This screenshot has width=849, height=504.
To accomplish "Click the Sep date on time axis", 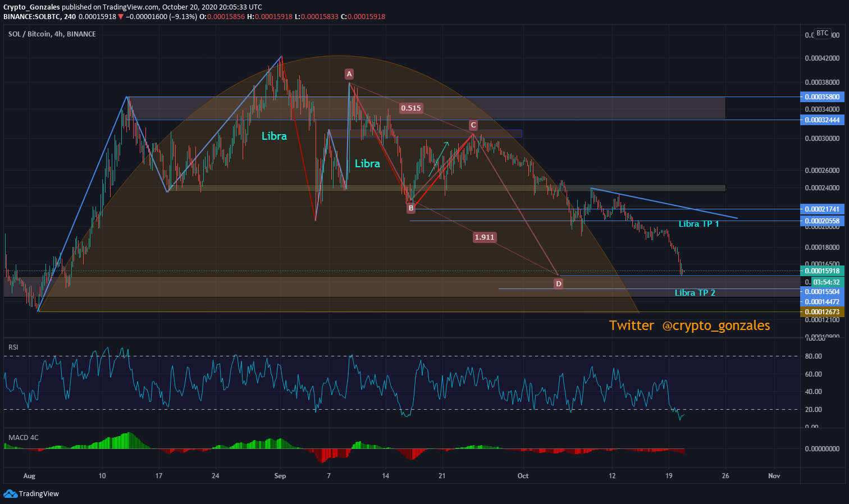I will (x=280, y=476).
